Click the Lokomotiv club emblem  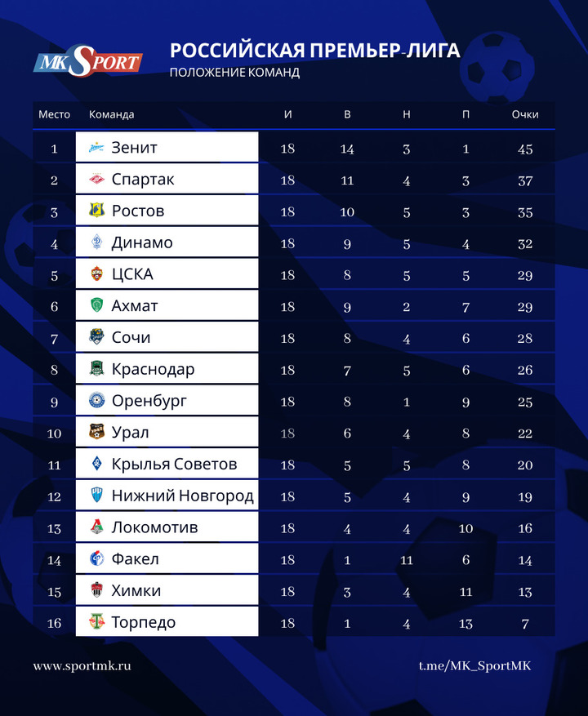[97, 527]
